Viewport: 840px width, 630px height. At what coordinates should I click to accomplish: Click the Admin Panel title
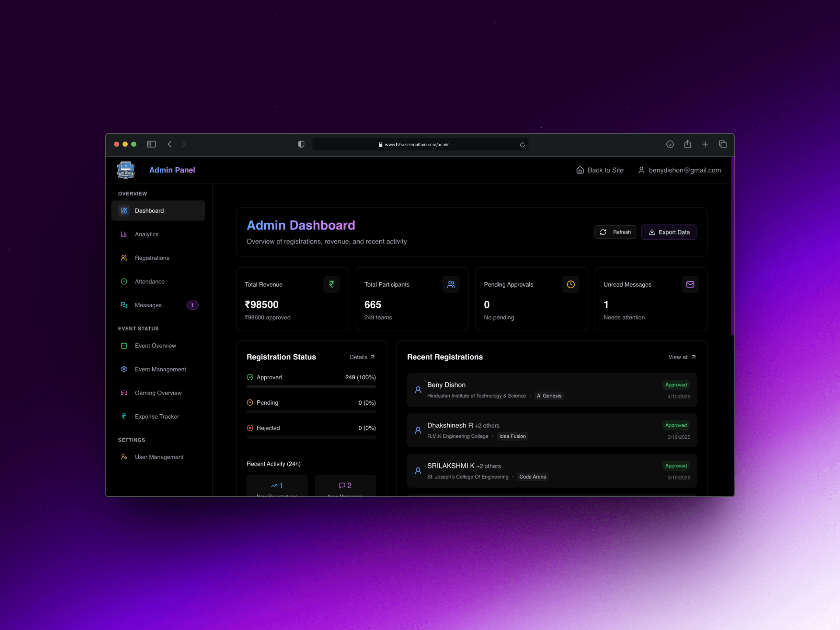172,170
